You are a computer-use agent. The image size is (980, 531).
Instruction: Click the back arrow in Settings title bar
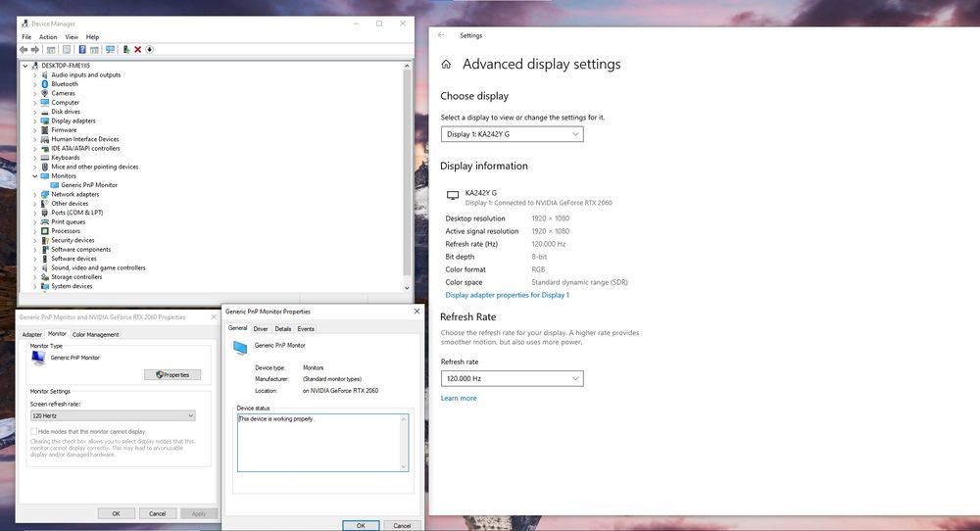tap(441, 35)
